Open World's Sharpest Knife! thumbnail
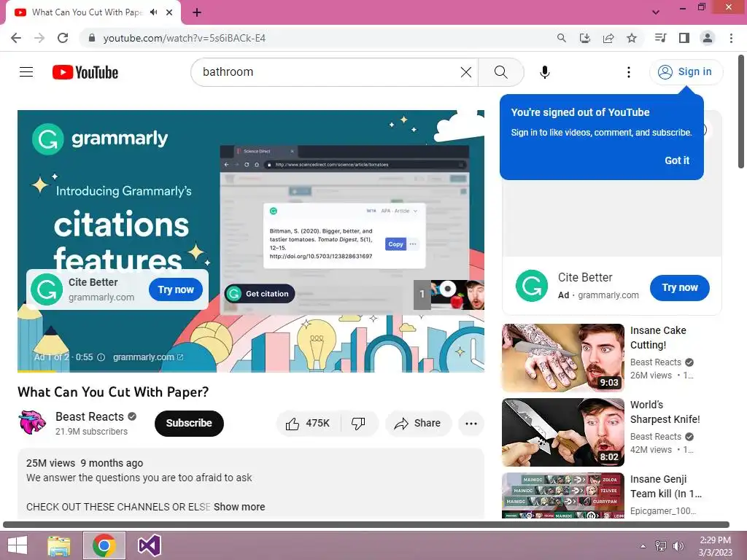The width and height of the screenshot is (747, 560). (x=562, y=432)
